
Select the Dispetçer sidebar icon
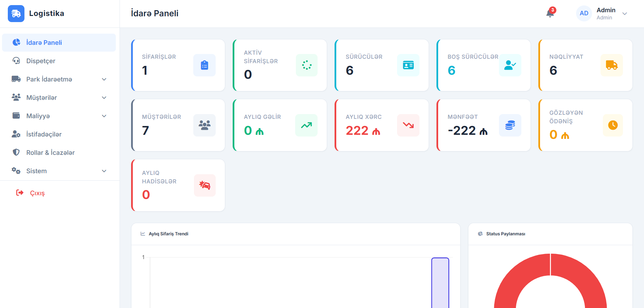(16, 61)
